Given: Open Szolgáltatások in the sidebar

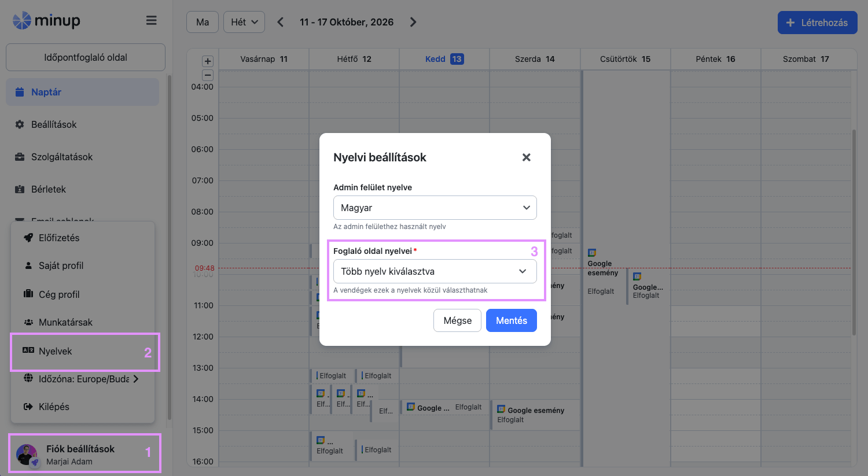Looking at the screenshot, I should [82, 157].
